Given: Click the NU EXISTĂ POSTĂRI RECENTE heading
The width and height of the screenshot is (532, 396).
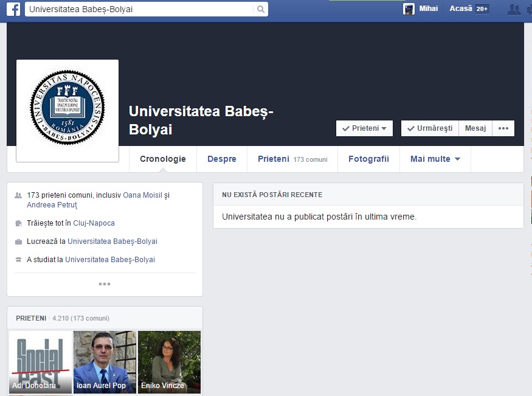Looking at the screenshot, I should (x=272, y=195).
